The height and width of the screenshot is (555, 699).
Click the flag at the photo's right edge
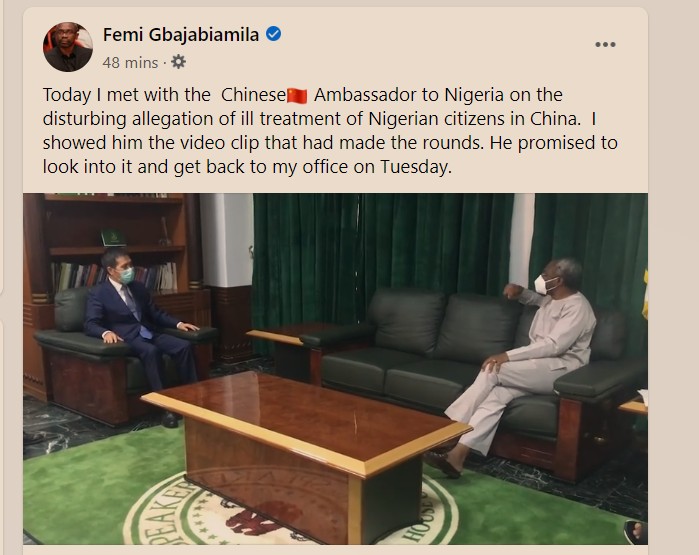pos(643,290)
